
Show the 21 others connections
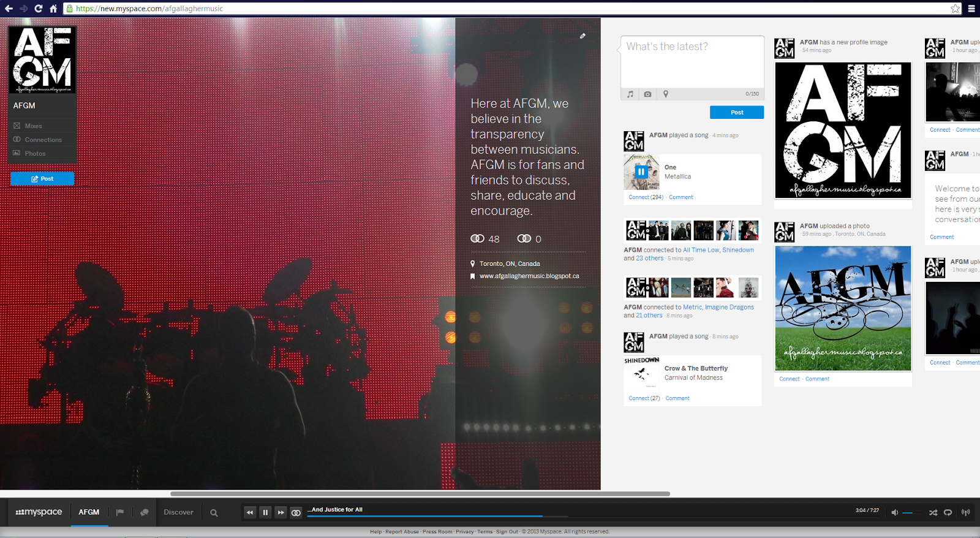[649, 316]
